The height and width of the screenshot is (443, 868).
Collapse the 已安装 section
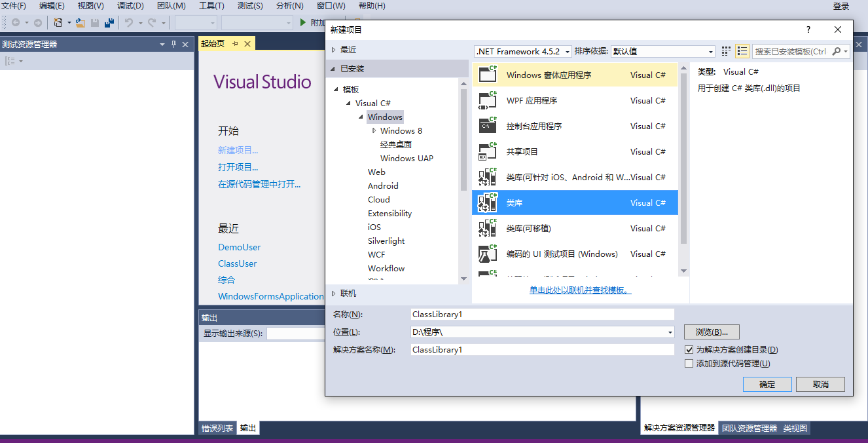(x=333, y=69)
